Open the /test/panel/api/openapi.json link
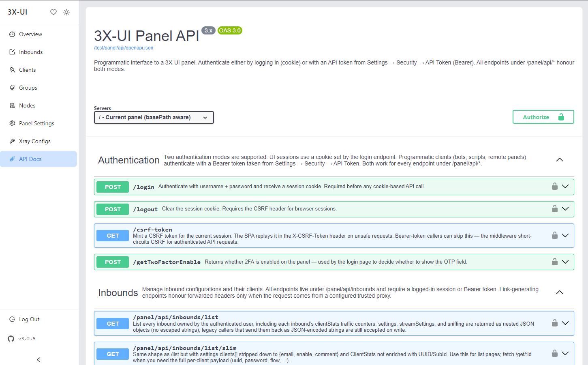Viewport: 588px width, 365px height. [x=124, y=48]
